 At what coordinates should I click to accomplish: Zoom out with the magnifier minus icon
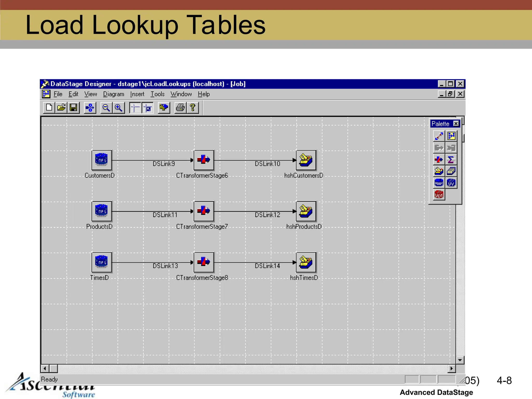click(x=106, y=108)
